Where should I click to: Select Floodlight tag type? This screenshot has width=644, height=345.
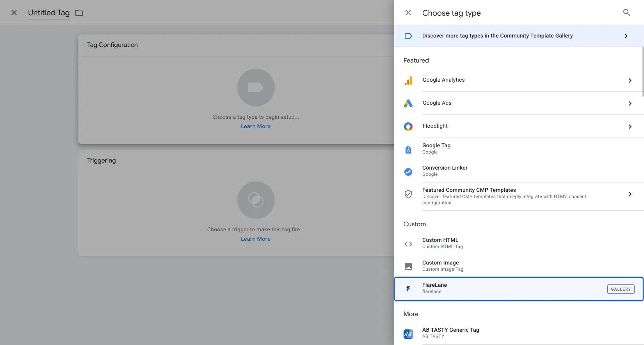click(x=519, y=126)
